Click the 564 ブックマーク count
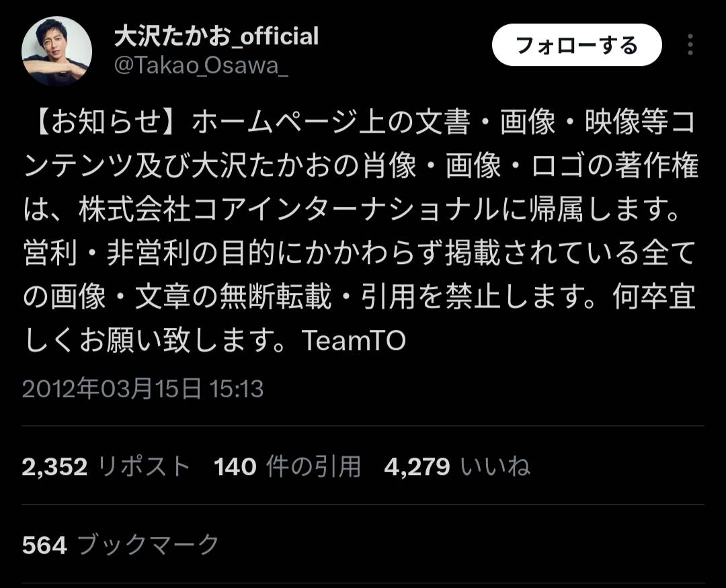The image size is (726, 588). click(x=120, y=544)
